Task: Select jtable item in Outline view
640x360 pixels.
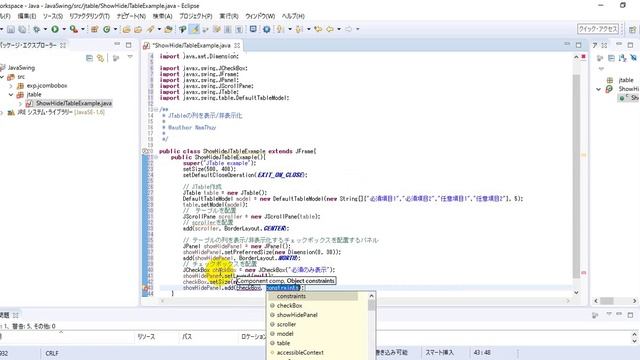Action: [x=626, y=80]
